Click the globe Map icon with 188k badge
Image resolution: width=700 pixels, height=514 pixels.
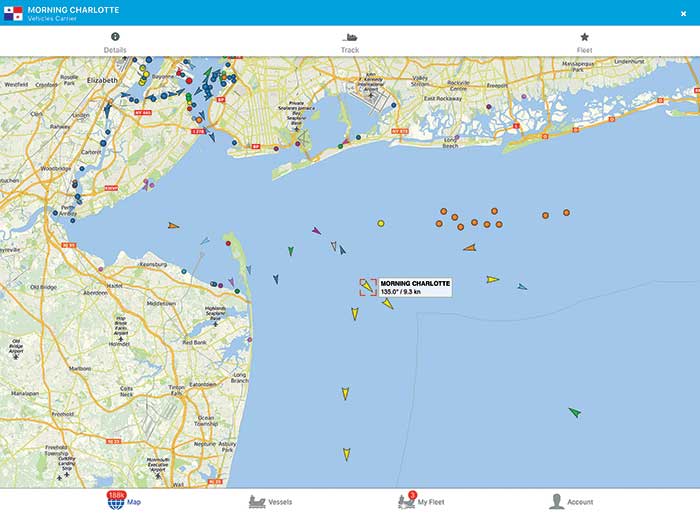click(116, 501)
